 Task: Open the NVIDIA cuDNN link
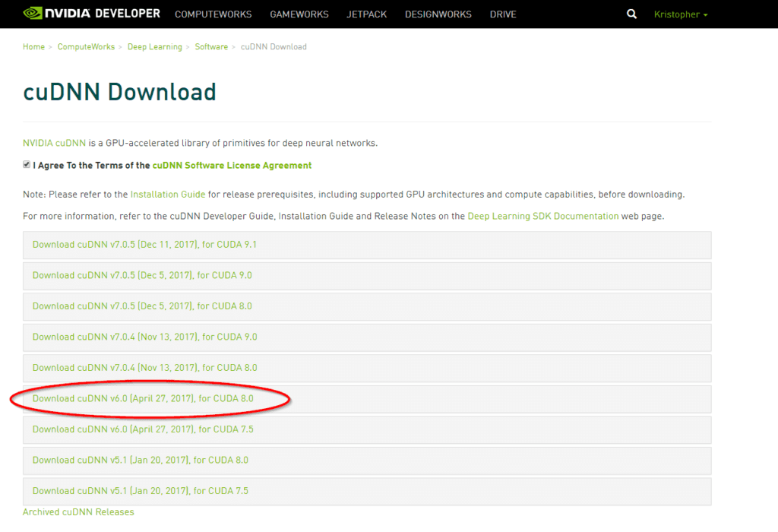click(x=54, y=143)
